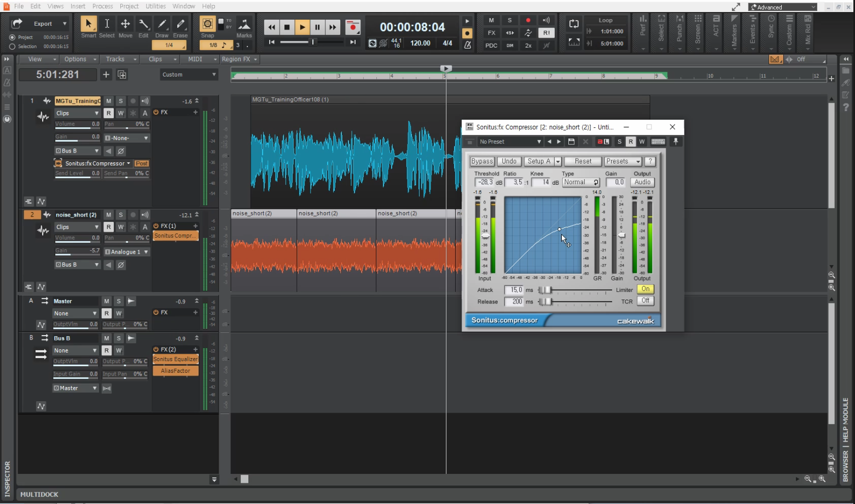Select the Draw tool
The height and width of the screenshot is (504, 855).
(162, 24)
